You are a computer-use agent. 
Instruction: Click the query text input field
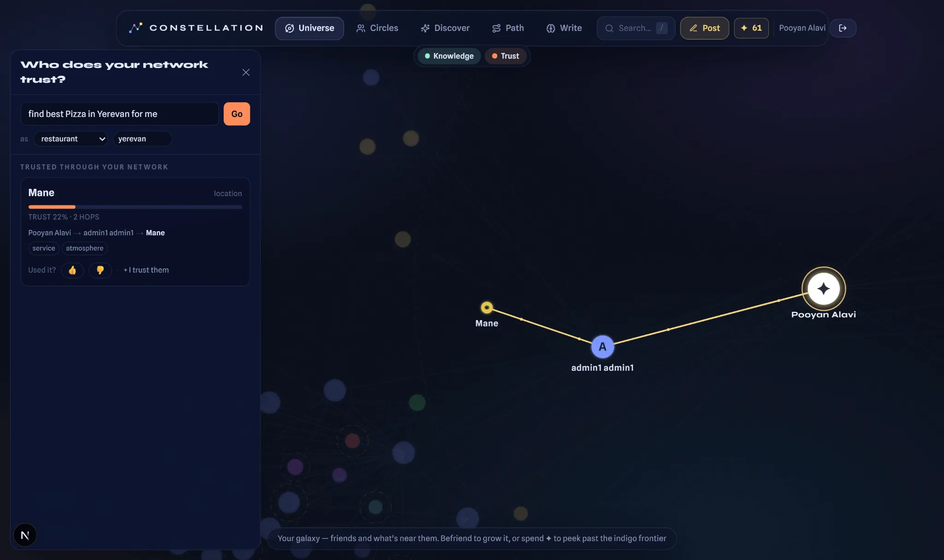click(x=119, y=114)
